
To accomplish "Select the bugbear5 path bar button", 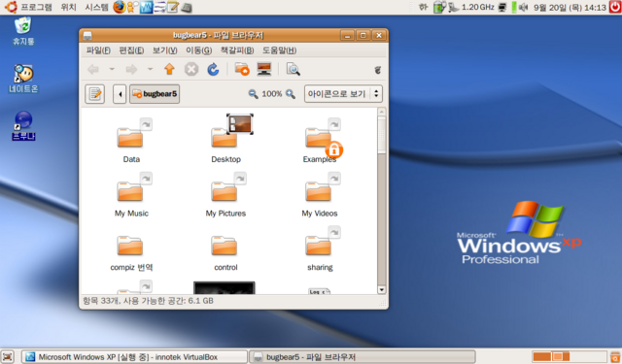I will click(155, 94).
